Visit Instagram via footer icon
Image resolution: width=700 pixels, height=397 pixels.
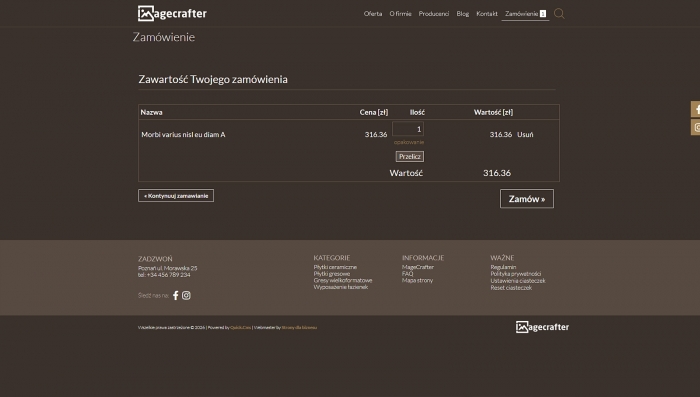click(x=186, y=296)
